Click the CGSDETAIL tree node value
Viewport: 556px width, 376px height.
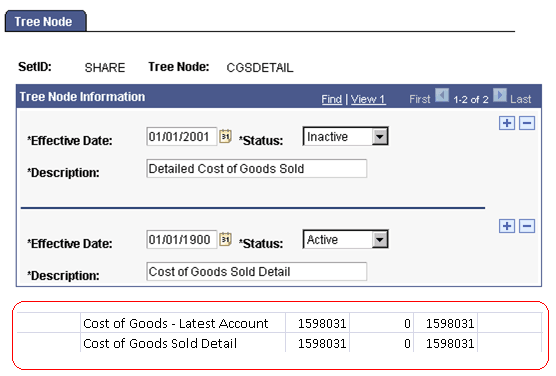[260, 67]
